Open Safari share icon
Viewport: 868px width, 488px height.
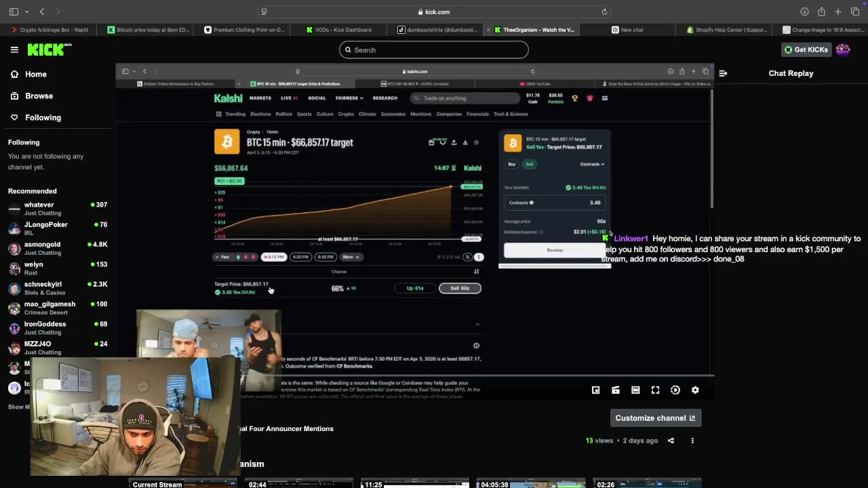[x=821, y=12]
